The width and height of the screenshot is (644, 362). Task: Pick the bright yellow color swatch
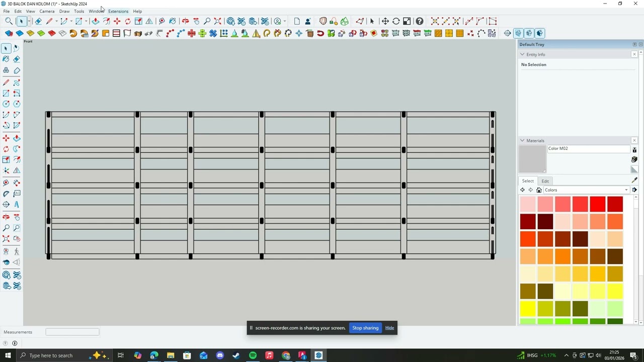click(x=528, y=309)
